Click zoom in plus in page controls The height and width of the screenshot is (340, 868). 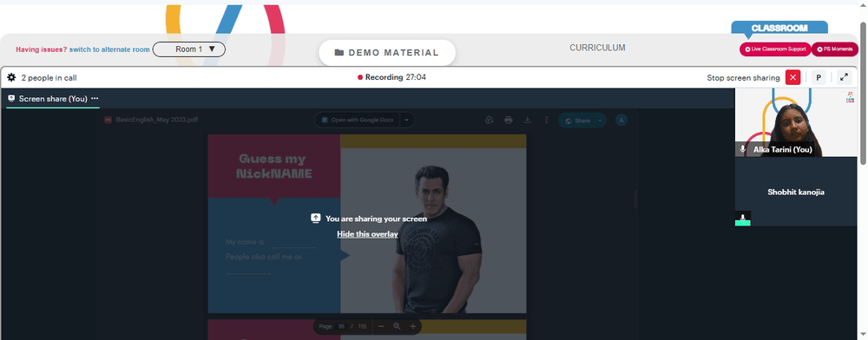pyautogui.click(x=413, y=326)
